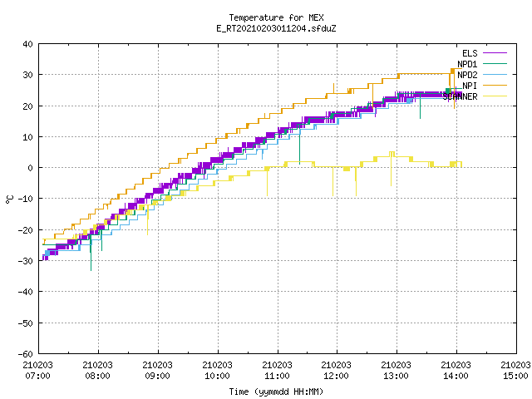The image size is (532, 399).
Task: Click the y-axis label -60
Action: pyautogui.click(x=26, y=354)
